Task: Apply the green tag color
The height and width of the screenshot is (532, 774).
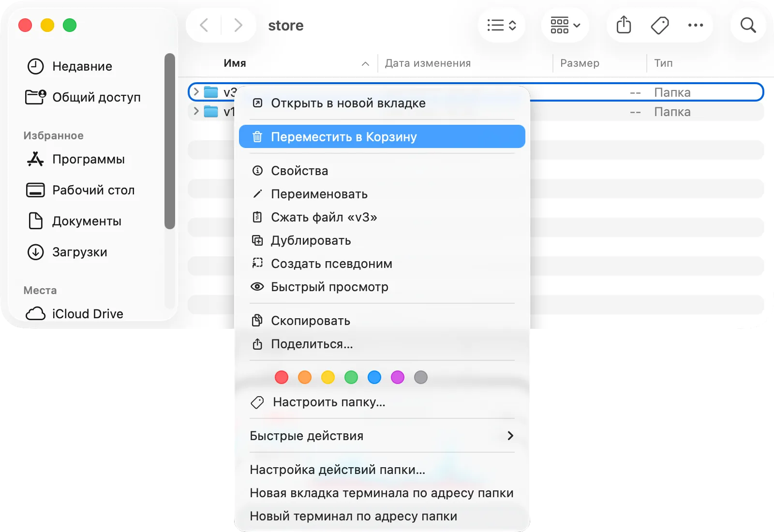Action: tap(351, 377)
